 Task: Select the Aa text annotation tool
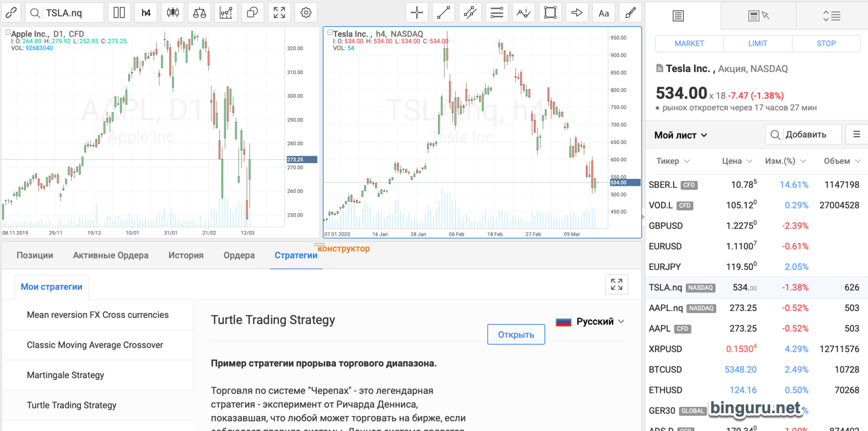[x=604, y=12]
